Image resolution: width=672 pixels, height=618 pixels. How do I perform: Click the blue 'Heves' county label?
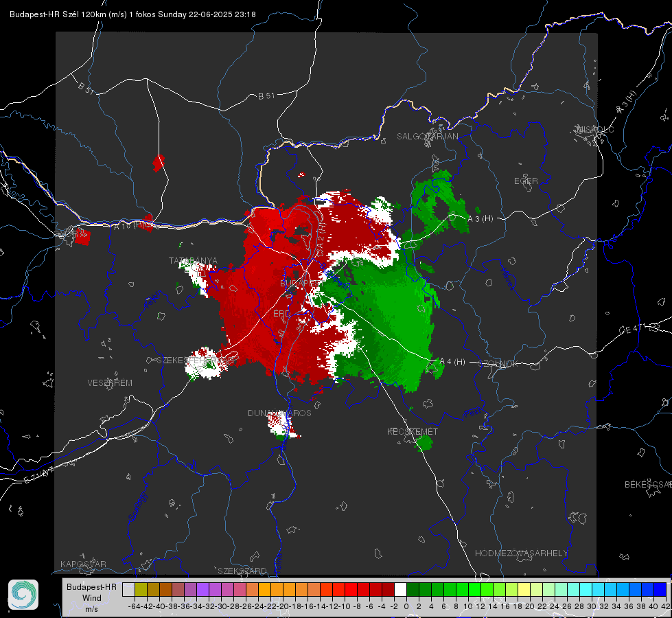coord(508,279)
